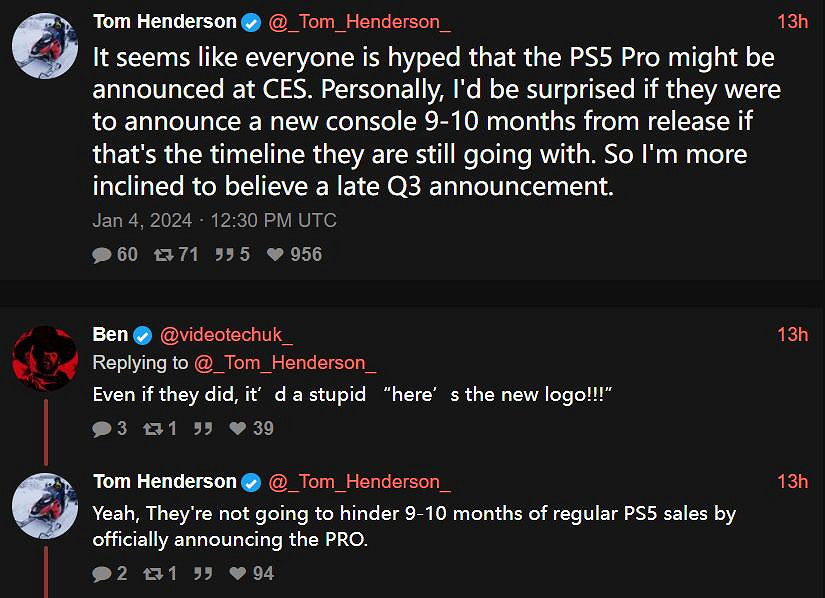This screenshot has height=598, width=825.
Task: Click the retweet icon on Ben's reply
Action: pyautogui.click(x=152, y=429)
